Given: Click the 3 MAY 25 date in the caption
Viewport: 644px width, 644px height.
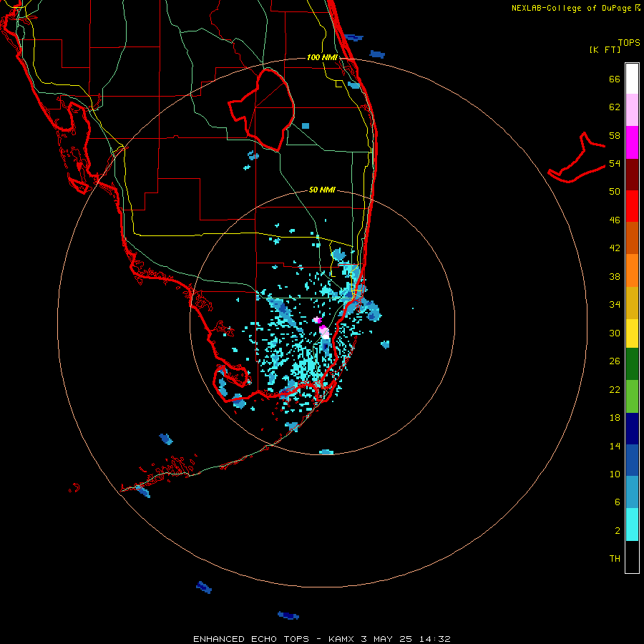Looking at the screenshot, I should [x=386, y=639].
